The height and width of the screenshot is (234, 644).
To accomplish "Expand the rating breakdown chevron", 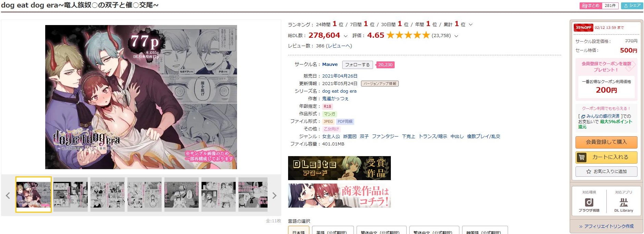I will tap(456, 36).
